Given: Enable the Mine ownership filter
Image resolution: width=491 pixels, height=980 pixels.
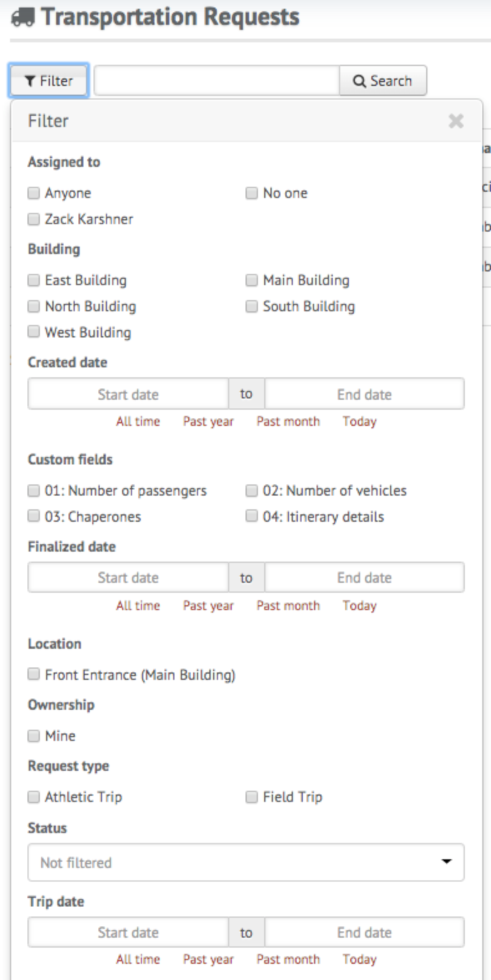Looking at the screenshot, I should click(x=34, y=735).
